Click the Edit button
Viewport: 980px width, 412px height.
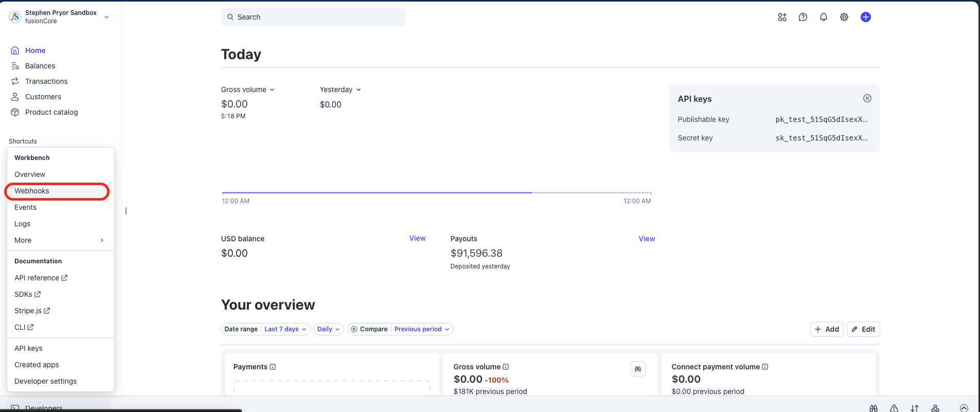click(x=863, y=329)
